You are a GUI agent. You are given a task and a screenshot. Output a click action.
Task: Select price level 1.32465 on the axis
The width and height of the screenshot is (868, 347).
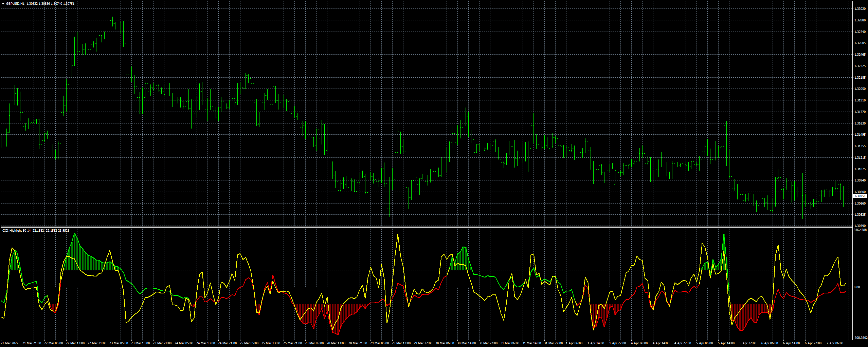[860, 55]
